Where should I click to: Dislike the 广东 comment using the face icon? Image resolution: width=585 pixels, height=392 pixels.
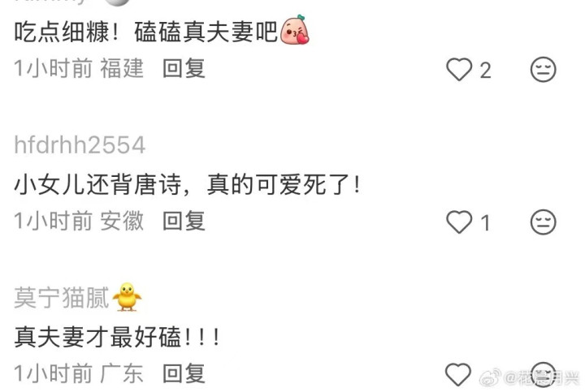click(544, 374)
